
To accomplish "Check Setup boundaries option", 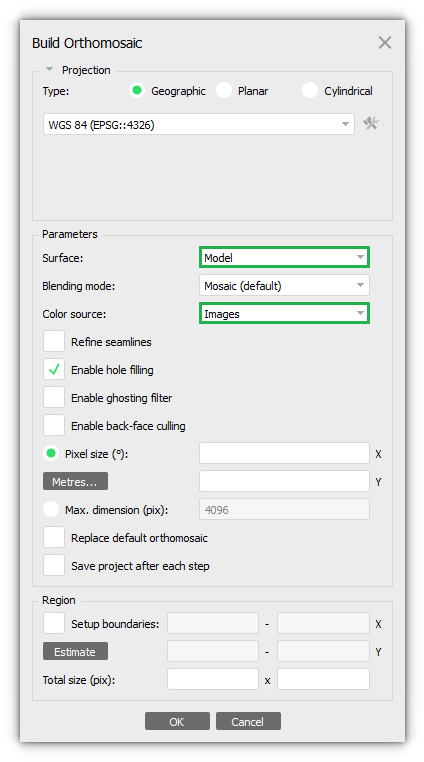I will point(54,623).
